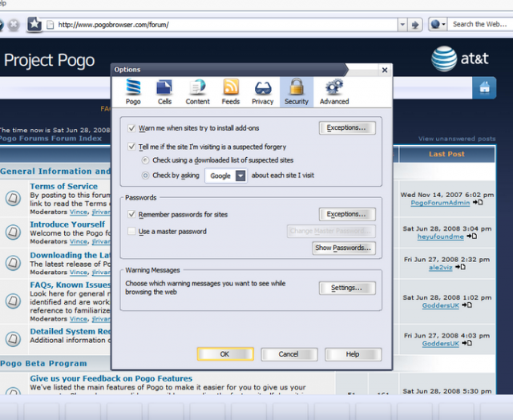The width and height of the screenshot is (513, 420).
Task: Click the Downloading the Latest forum status icon
Action: (x=13, y=263)
